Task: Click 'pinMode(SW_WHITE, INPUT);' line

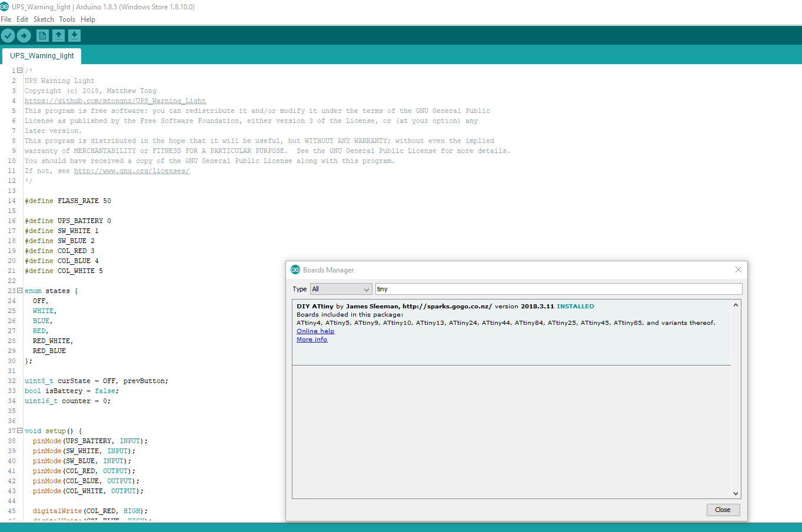Action: (84, 451)
